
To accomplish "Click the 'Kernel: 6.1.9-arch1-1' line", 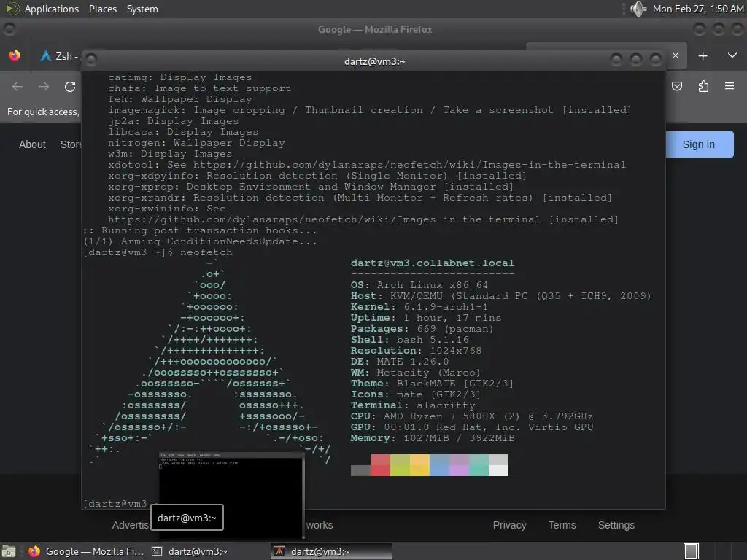I will coord(419,307).
